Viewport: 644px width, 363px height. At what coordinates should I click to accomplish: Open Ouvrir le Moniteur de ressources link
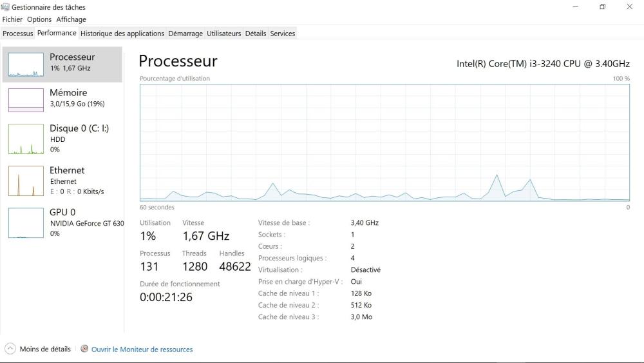coord(142,349)
